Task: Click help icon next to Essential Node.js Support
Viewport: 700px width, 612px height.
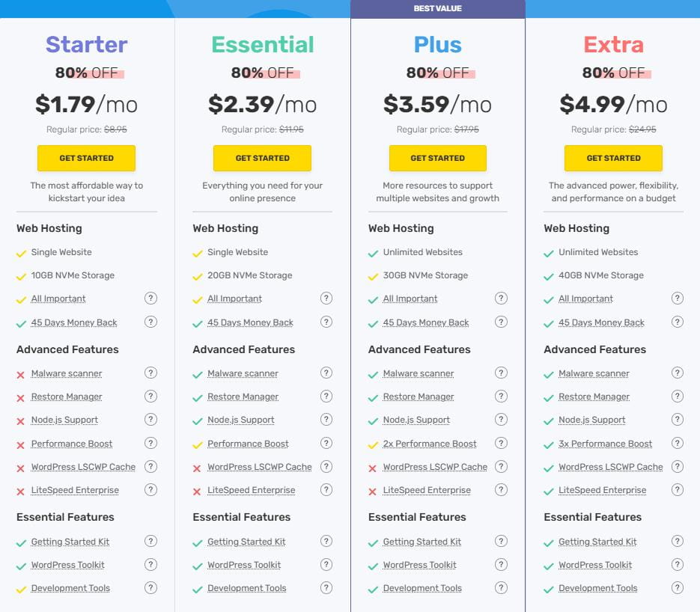Action: click(326, 420)
